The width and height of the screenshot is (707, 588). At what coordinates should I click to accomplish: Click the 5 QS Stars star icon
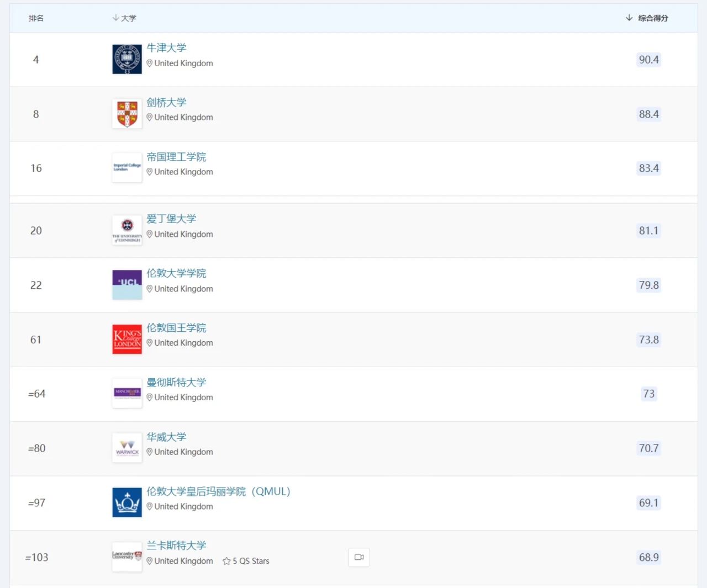(226, 561)
